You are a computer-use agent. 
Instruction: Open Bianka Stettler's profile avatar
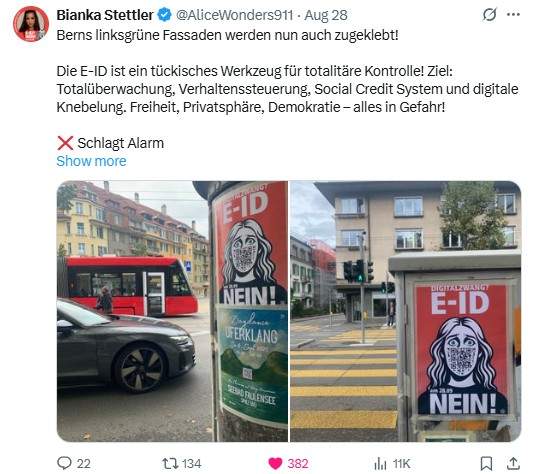point(31,23)
